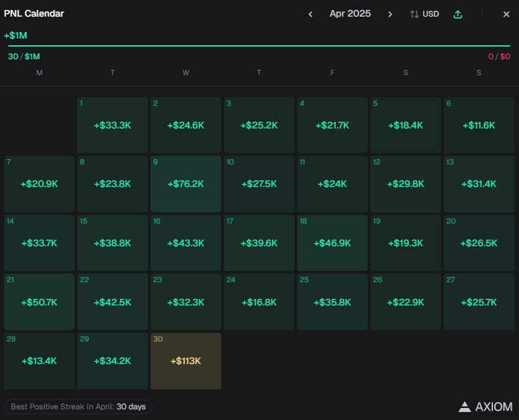Select April 18 cell showing +$46.9K
519x420 pixels.
coord(332,243)
